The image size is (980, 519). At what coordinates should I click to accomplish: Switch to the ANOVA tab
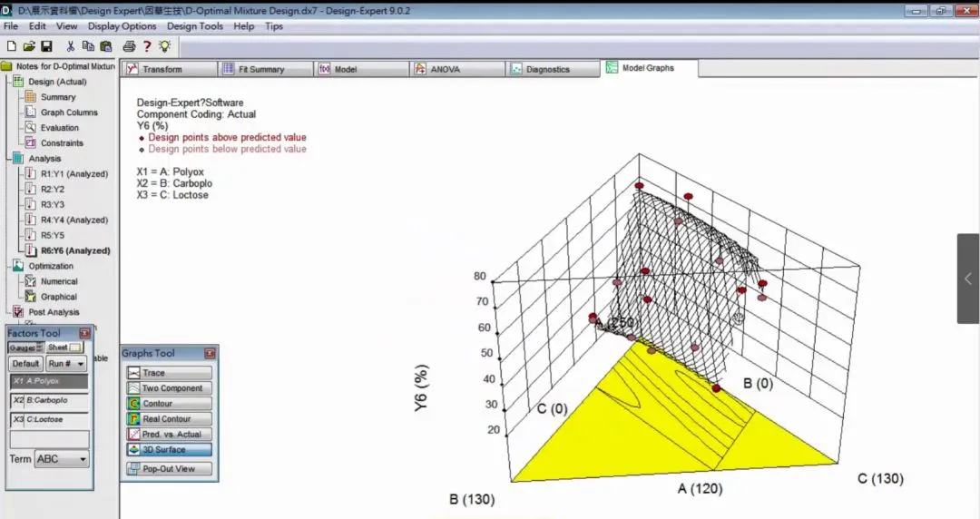coord(458,69)
